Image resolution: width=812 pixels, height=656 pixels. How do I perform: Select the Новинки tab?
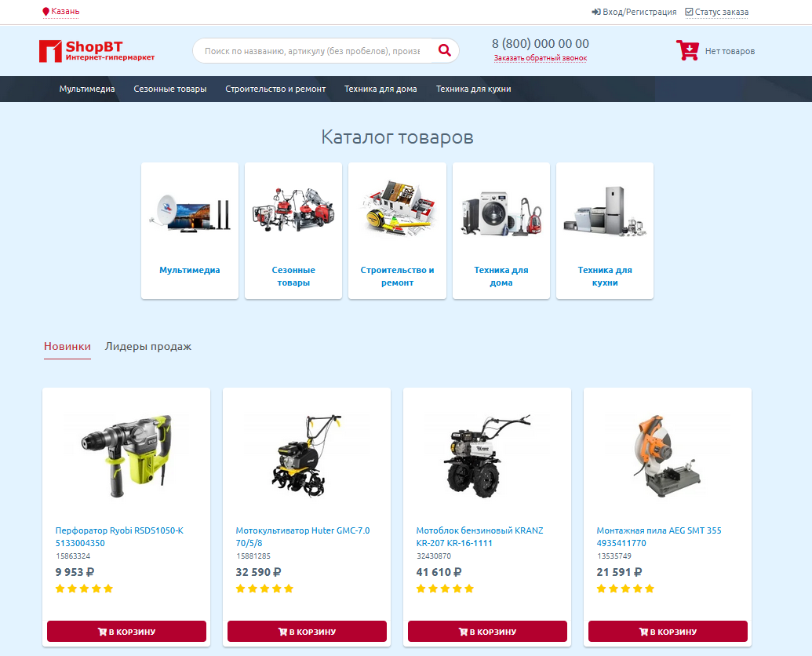click(67, 347)
